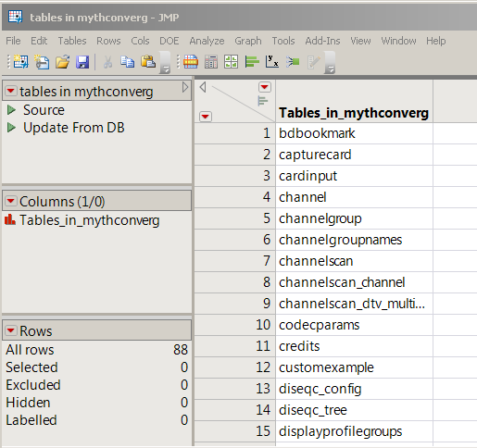The width and height of the screenshot is (477, 448).
Task: Open the Edit menu
Action: [x=39, y=41]
